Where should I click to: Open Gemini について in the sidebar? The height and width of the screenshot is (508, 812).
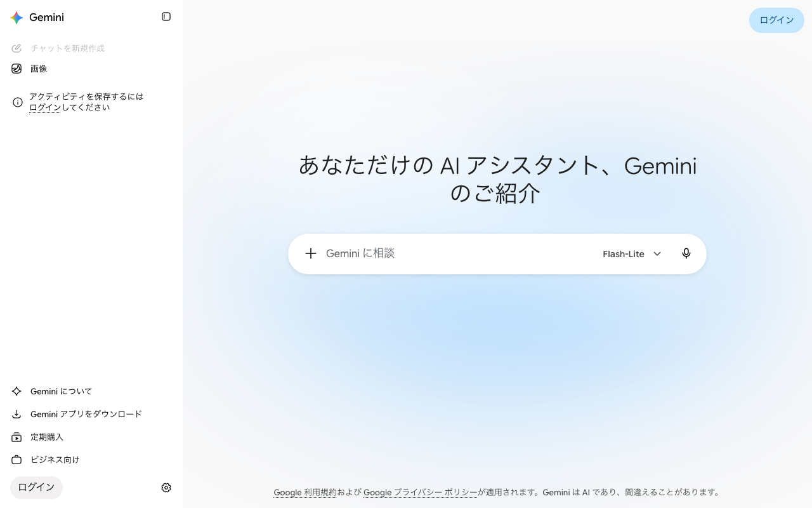pyautogui.click(x=91, y=391)
